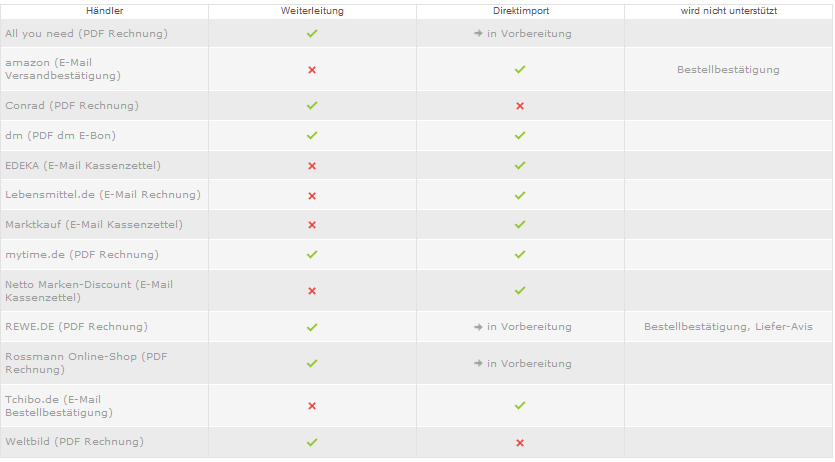The image size is (835, 462).
Task: Click the green Weiterleitung checkmark for mytime.de
Action: tap(312, 254)
